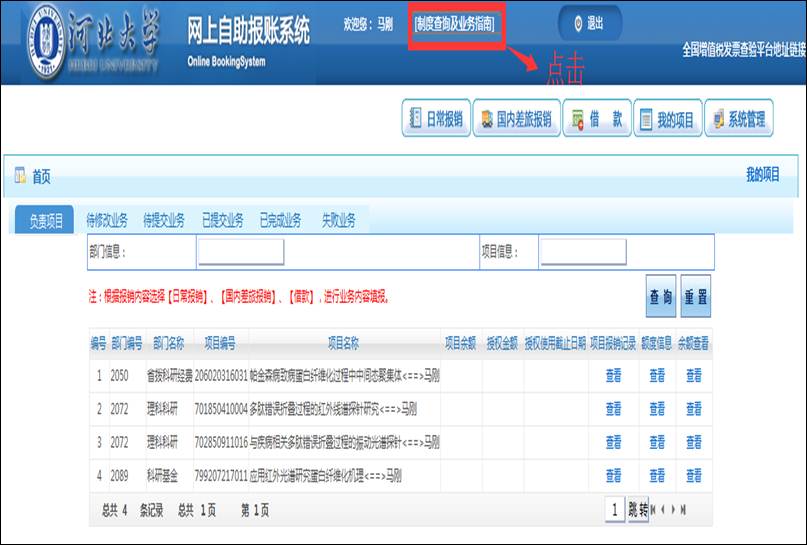This screenshot has width=807, height=545.
Task: View 项目报销记录 for project 206020316031
Action: click(x=613, y=376)
